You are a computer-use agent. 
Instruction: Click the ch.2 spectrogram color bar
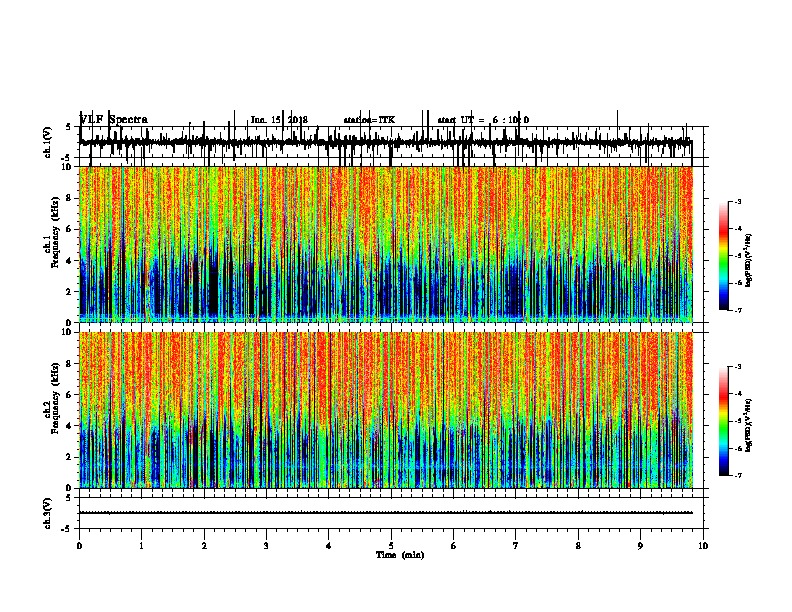723,421
